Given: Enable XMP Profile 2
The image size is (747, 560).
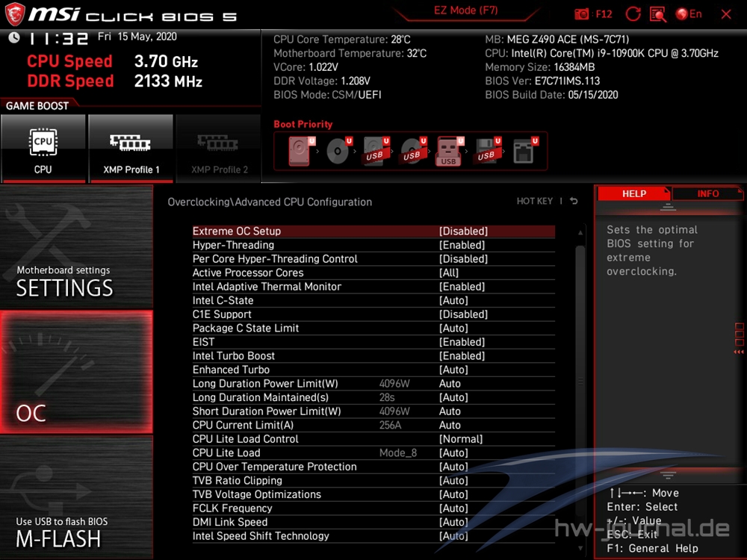Looking at the screenshot, I should pos(219,149).
